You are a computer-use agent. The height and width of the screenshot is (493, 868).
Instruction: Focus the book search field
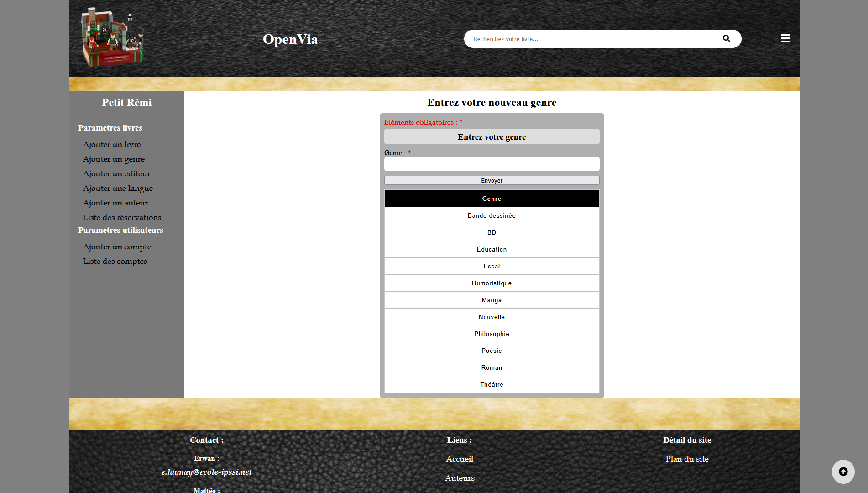coord(593,39)
